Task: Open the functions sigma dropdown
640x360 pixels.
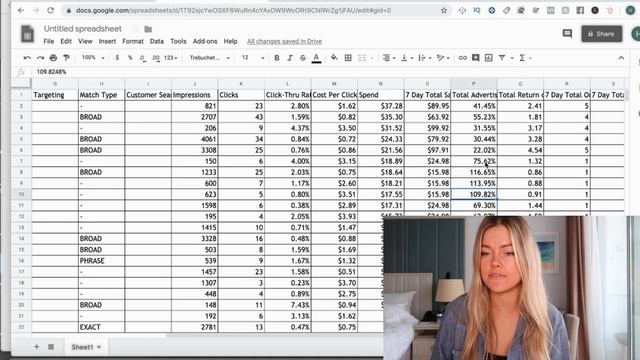Action: pyautogui.click(x=524, y=58)
